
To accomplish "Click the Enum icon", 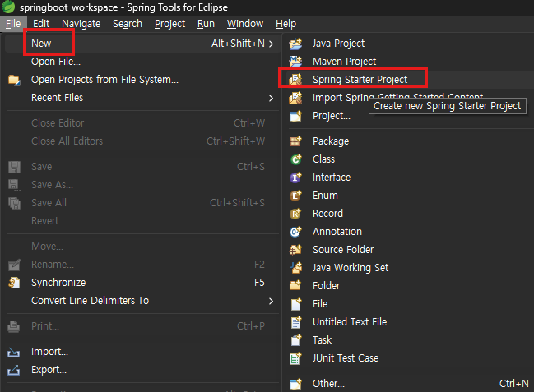I will (295, 196).
